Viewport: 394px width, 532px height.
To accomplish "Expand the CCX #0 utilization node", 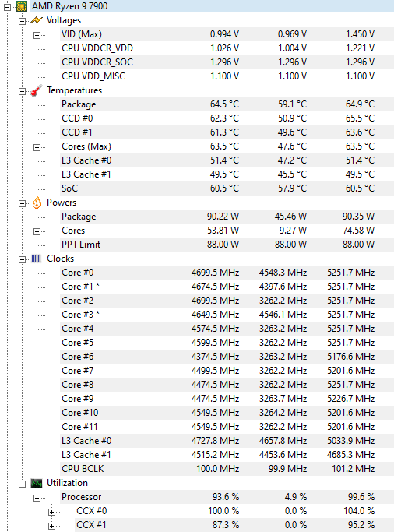I will coord(51,512).
